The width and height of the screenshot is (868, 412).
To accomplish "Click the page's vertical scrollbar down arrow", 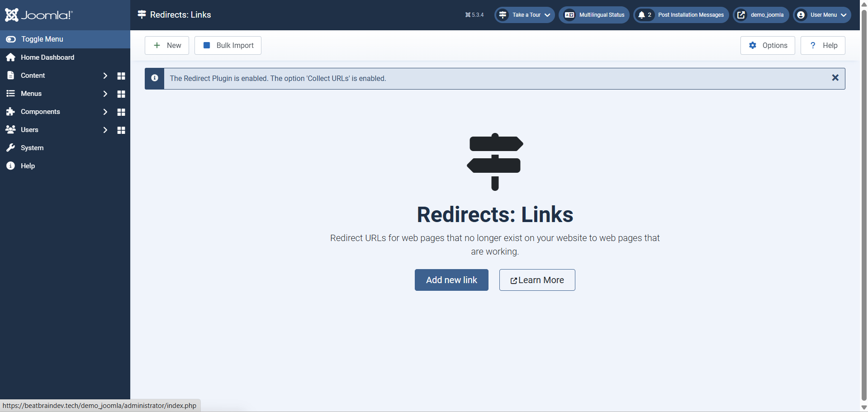I will coord(863,407).
